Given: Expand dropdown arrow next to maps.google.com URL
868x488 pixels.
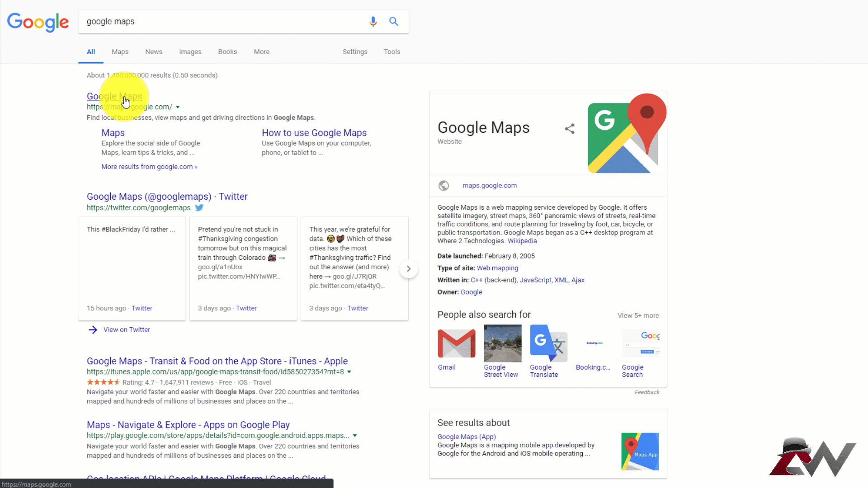Looking at the screenshot, I should coord(178,107).
